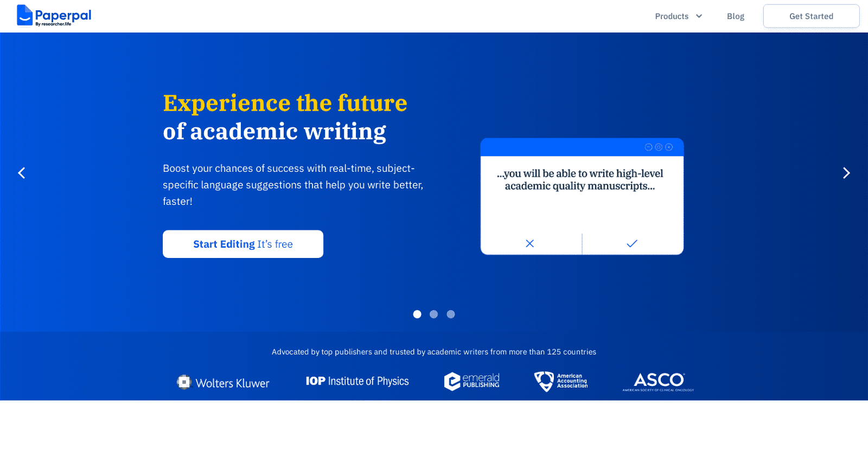Expand the Products dropdown menu
The width and height of the screenshot is (868, 452).
tap(672, 16)
